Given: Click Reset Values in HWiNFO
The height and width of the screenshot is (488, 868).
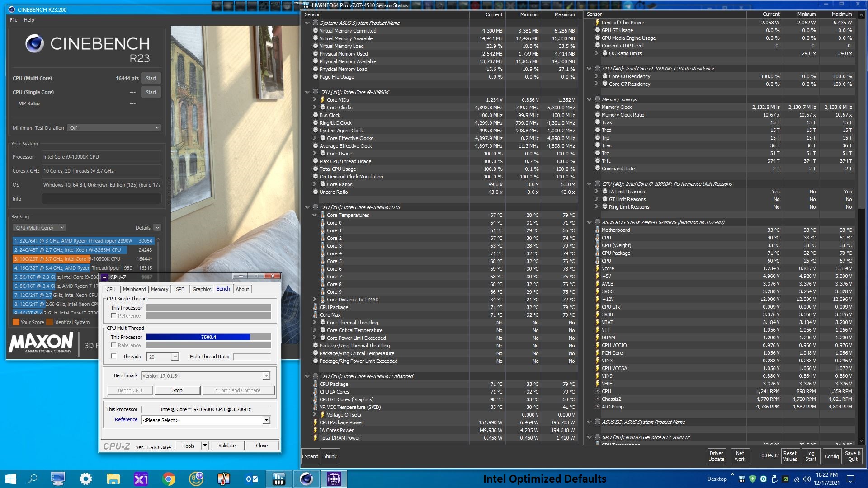Looking at the screenshot, I should (790, 456).
